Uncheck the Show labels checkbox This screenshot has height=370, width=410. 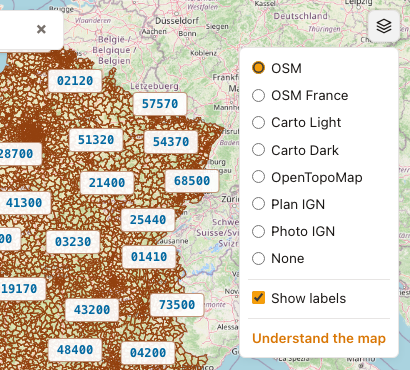click(x=258, y=298)
